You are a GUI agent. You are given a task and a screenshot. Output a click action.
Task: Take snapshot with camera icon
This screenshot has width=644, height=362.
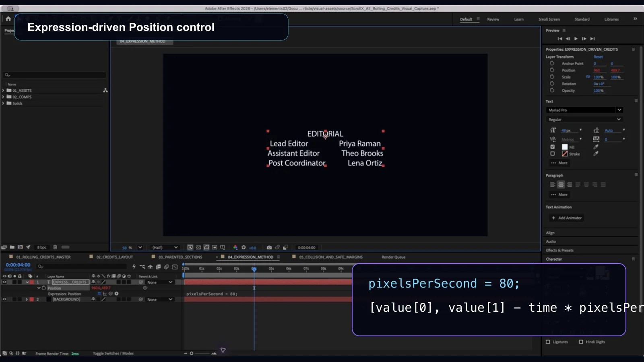pos(269,247)
